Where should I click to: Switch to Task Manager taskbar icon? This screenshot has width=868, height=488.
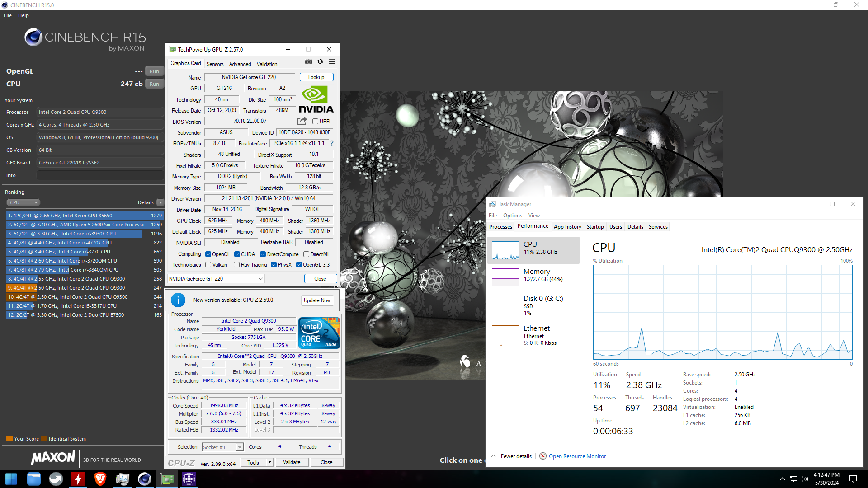click(123, 479)
